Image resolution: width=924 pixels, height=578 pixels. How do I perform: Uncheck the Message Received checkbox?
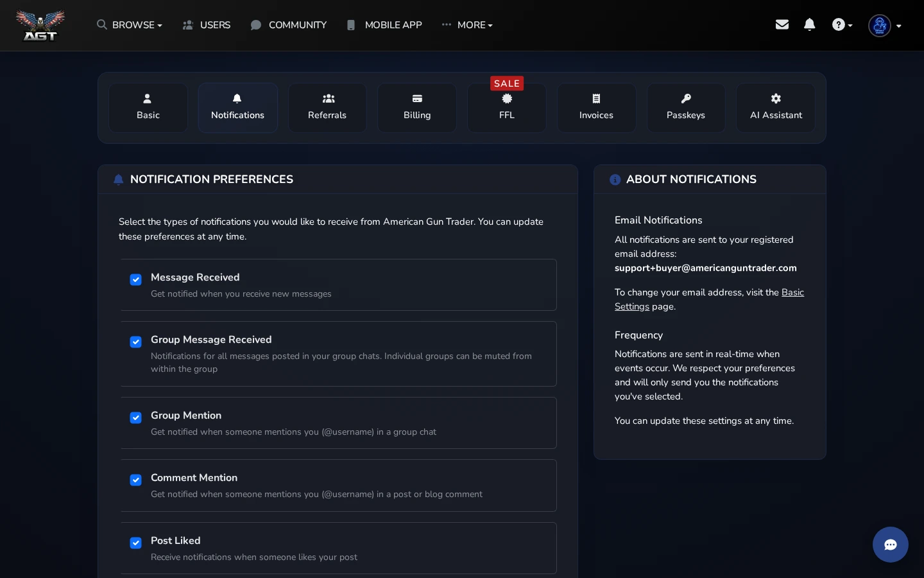tap(136, 279)
